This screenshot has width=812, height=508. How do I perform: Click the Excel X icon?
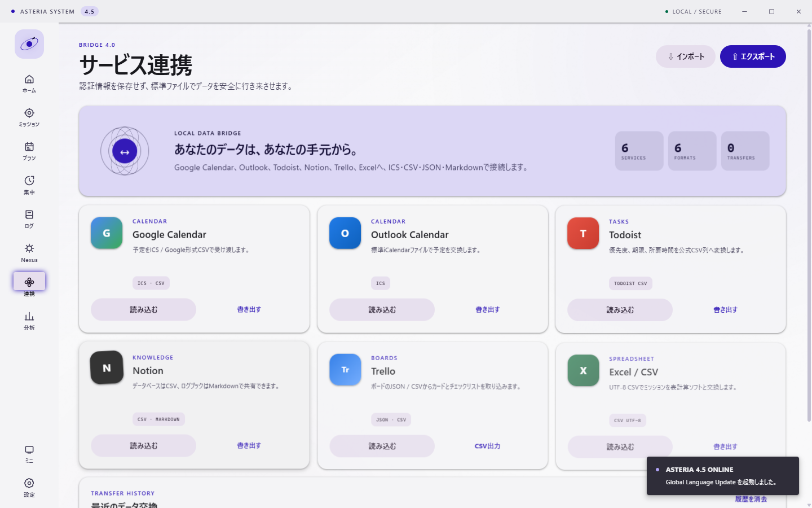pos(583,370)
